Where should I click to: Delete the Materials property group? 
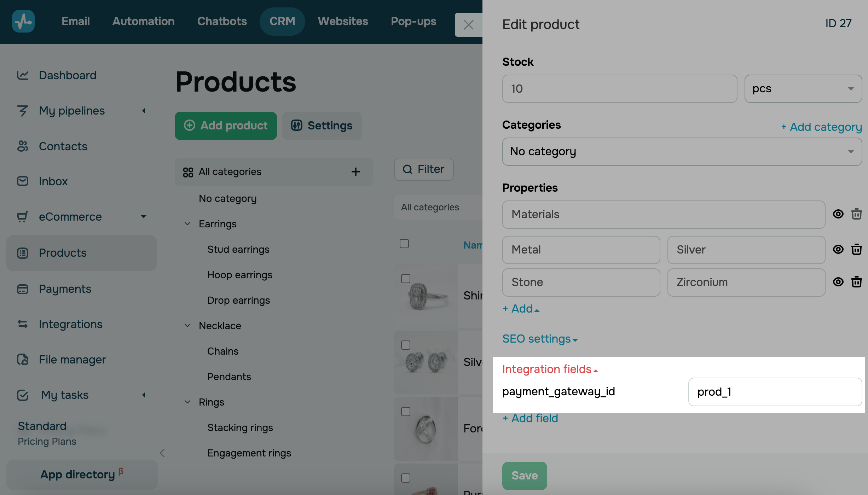(x=856, y=214)
